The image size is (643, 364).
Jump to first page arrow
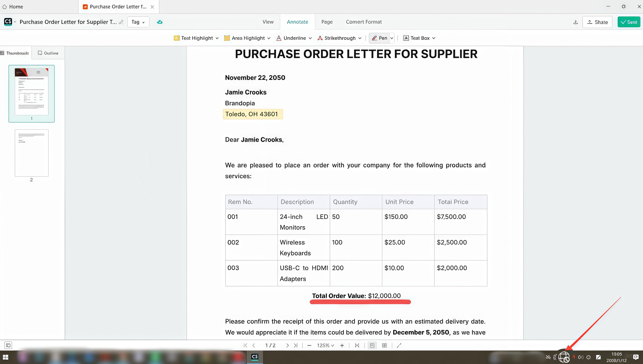245,345
